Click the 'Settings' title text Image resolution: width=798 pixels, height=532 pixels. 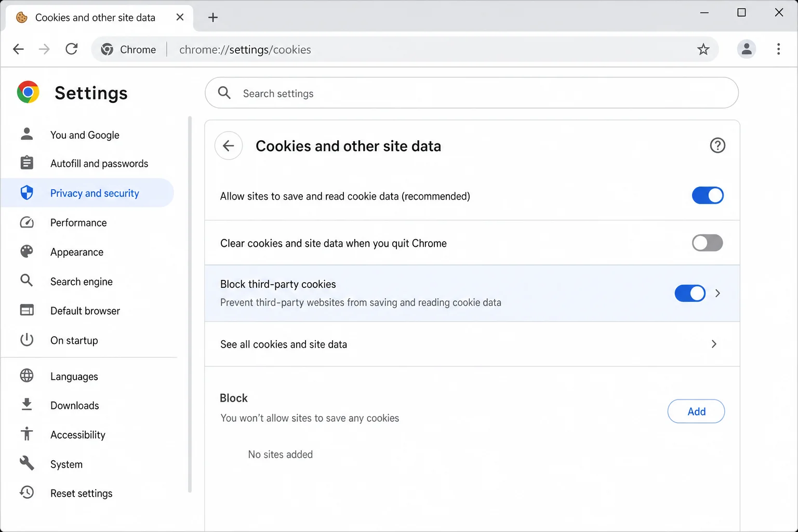(x=91, y=93)
